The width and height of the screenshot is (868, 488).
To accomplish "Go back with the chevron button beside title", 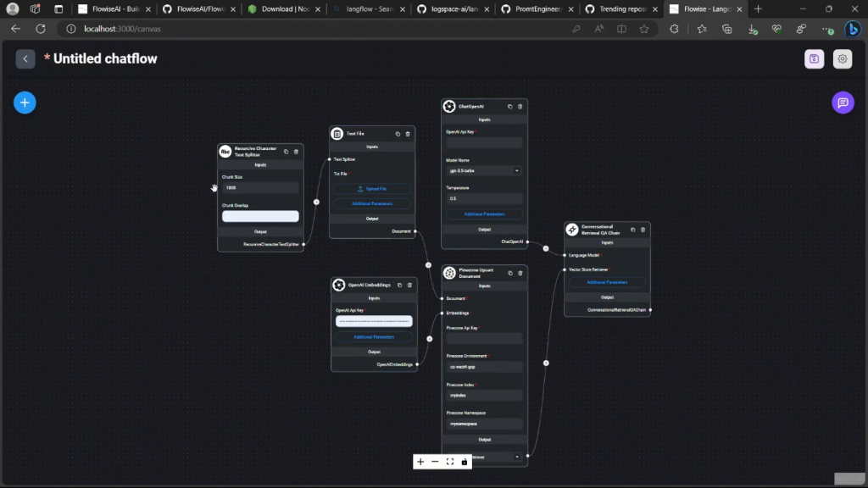I will [x=25, y=58].
